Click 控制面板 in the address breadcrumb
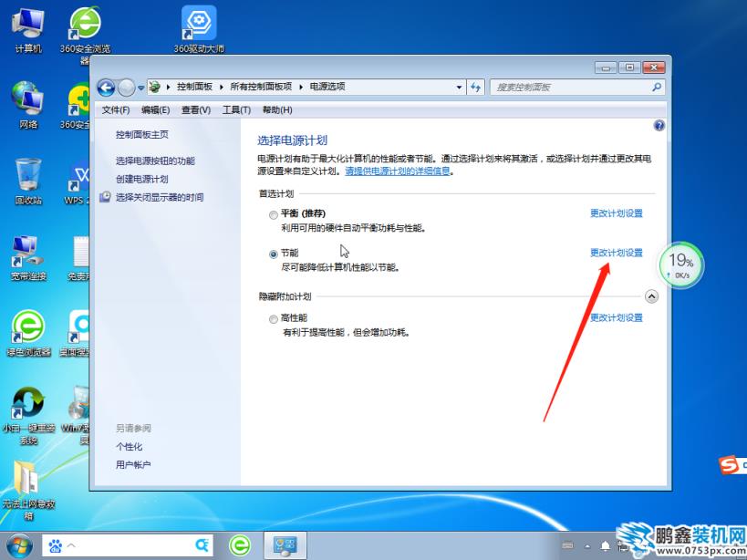 point(194,87)
